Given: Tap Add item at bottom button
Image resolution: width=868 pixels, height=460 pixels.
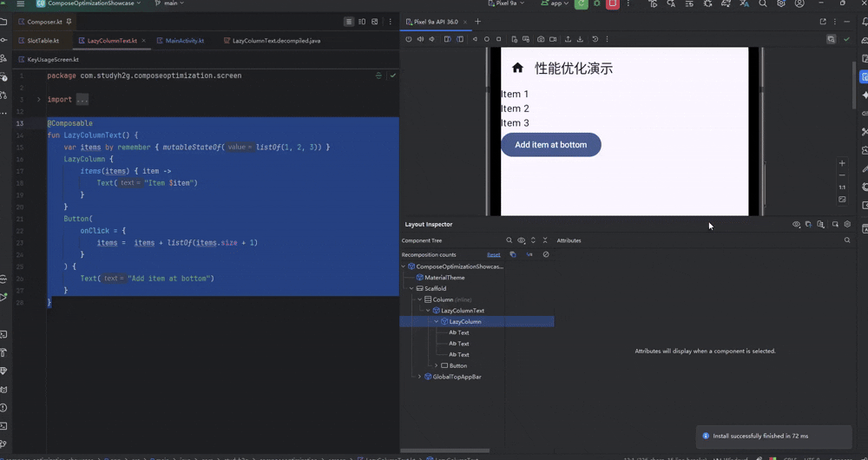Looking at the screenshot, I should [x=551, y=145].
